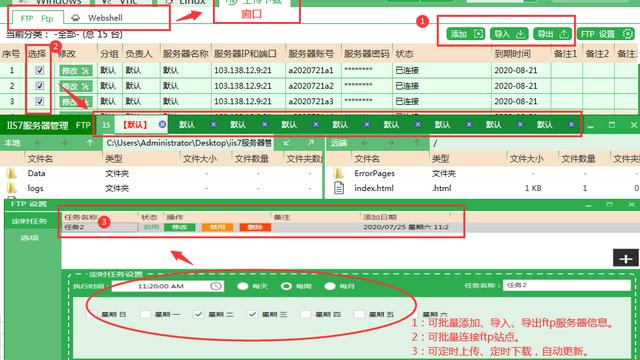The image size is (640, 360).
Task: Uncheck the 星期二 weekday box
Action: coord(199,314)
